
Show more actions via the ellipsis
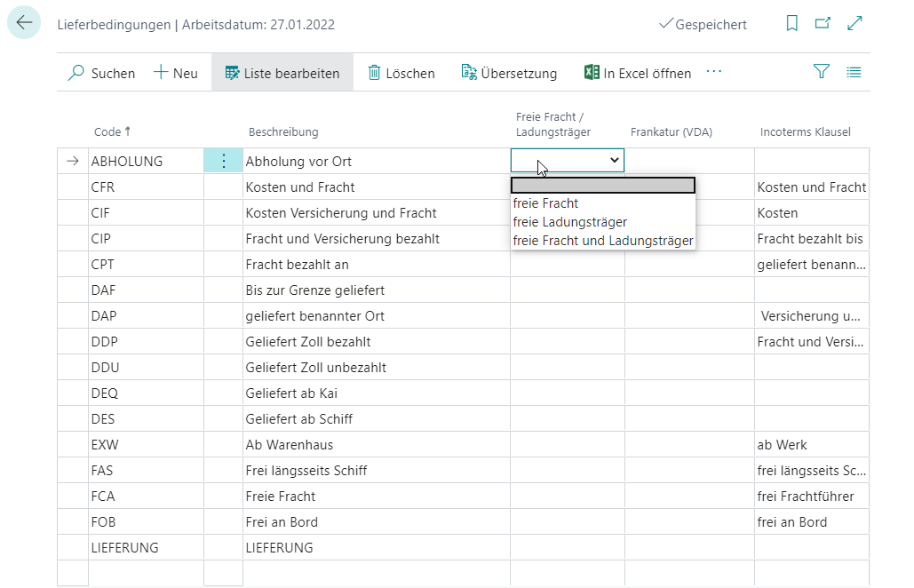coord(713,72)
